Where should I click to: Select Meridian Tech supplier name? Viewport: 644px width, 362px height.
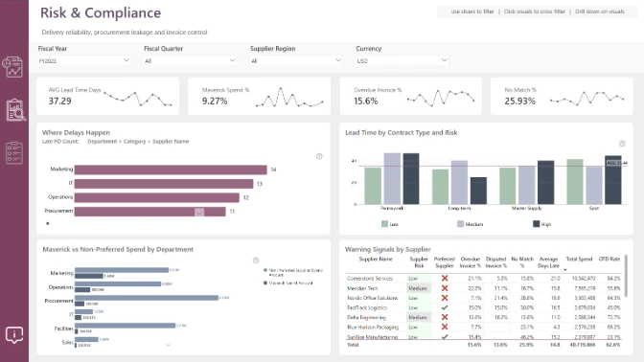pos(362,288)
